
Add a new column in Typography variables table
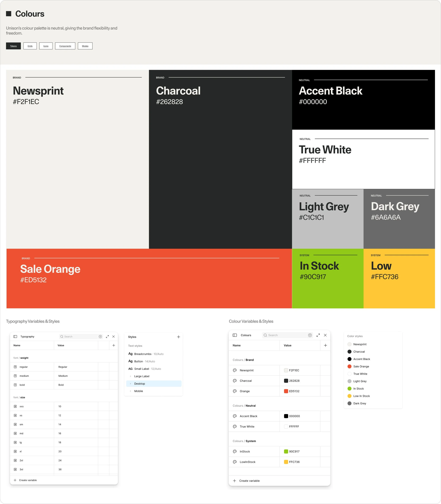point(114,345)
